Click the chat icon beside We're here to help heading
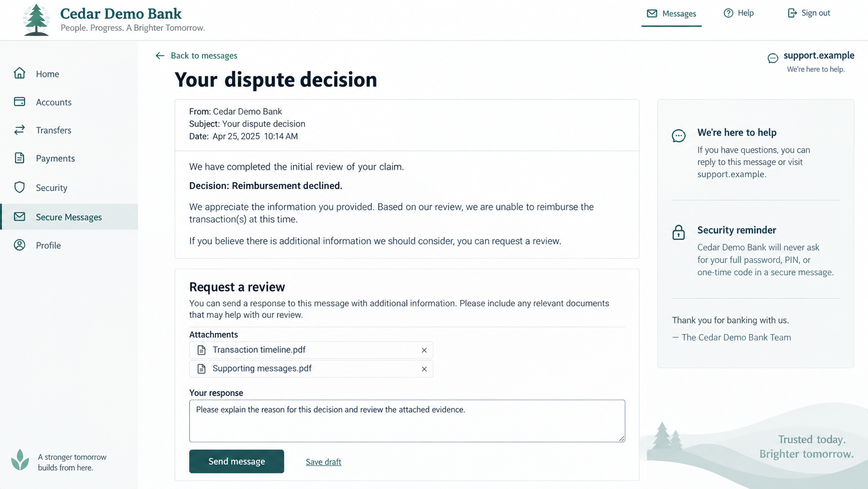The width and height of the screenshot is (868, 489). coord(679,136)
